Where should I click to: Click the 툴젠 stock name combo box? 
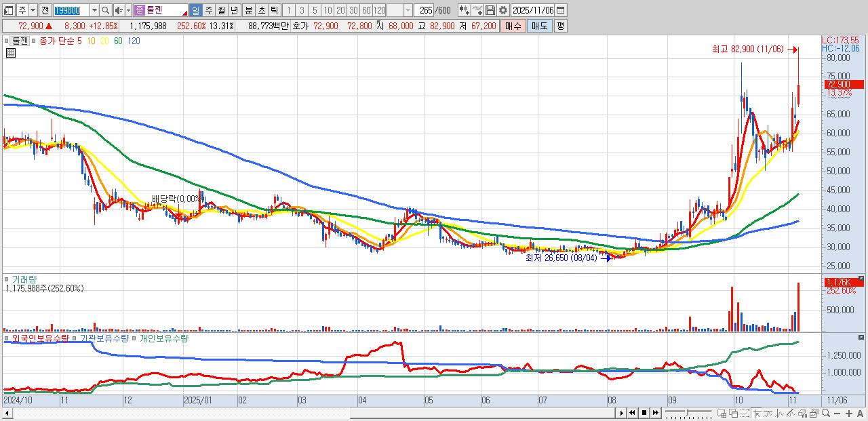(161, 11)
